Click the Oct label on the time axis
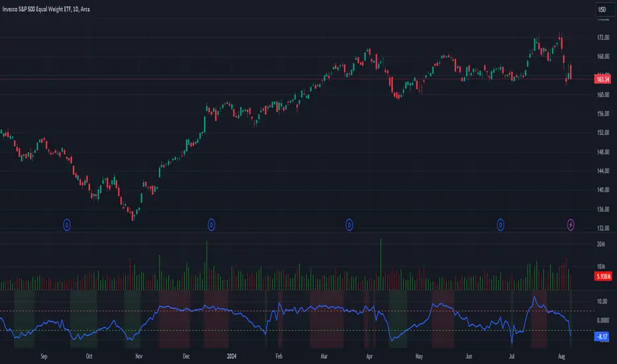Viewport: 617px width, 364px height. click(x=89, y=356)
